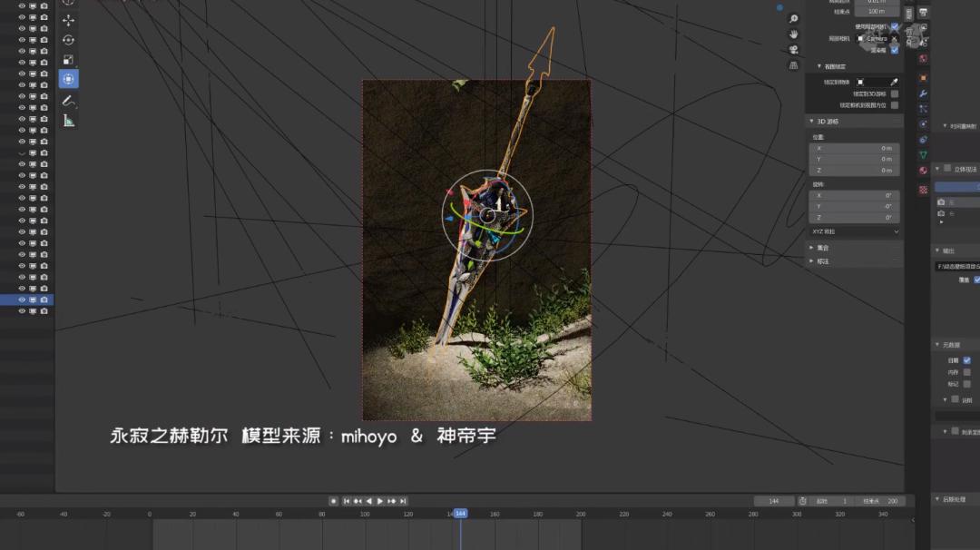Select the Scale tool

(x=68, y=58)
